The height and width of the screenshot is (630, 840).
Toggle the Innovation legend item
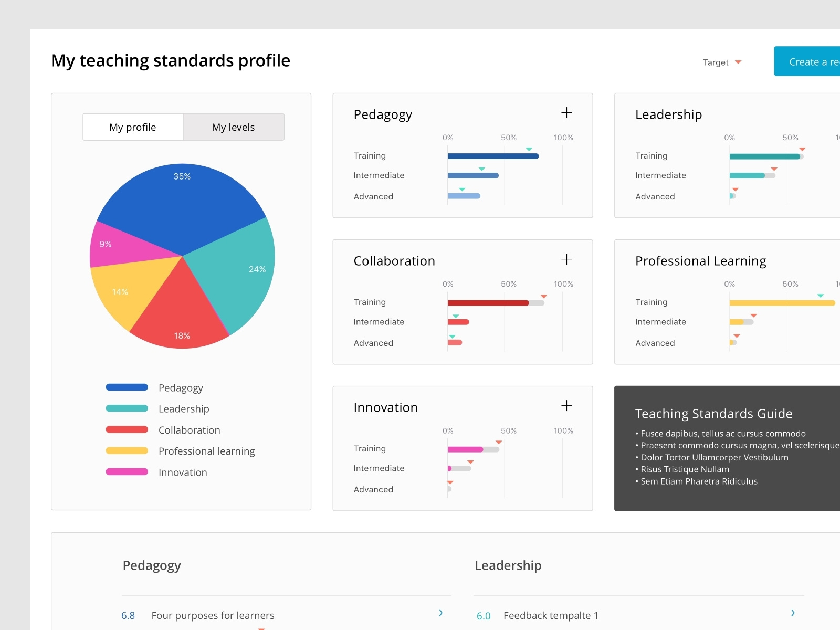click(183, 472)
